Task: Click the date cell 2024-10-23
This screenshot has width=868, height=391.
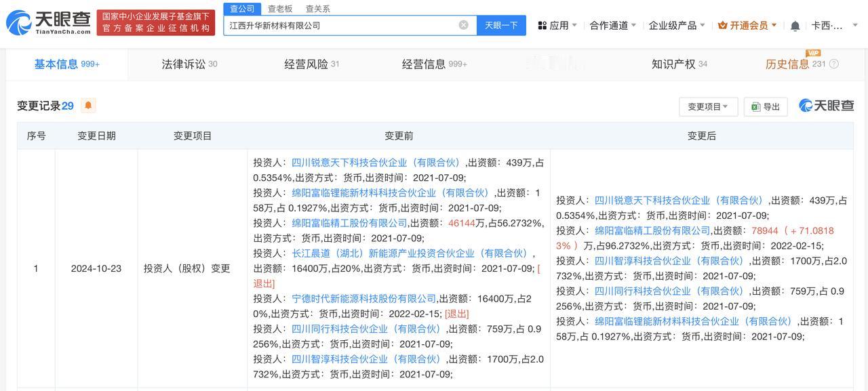Action: point(96,268)
